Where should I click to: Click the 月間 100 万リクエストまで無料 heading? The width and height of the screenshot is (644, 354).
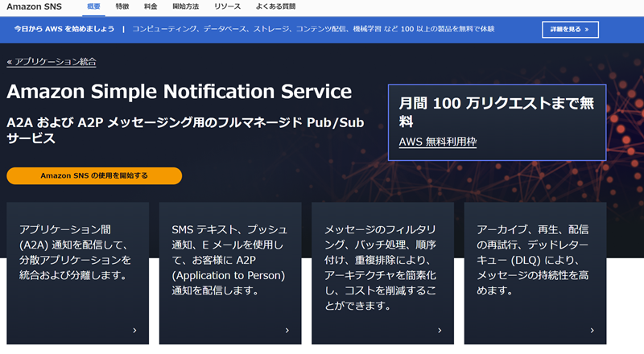496,112
